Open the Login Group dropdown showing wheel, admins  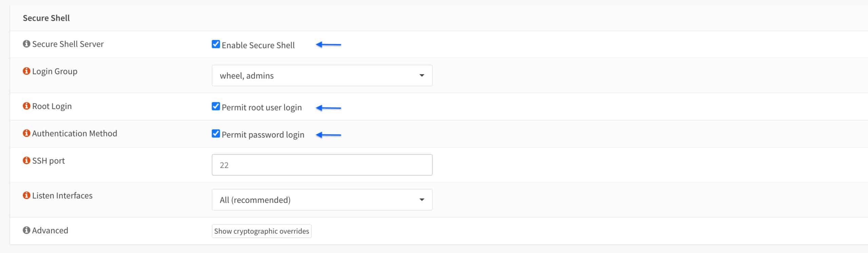pyautogui.click(x=322, y=76)
